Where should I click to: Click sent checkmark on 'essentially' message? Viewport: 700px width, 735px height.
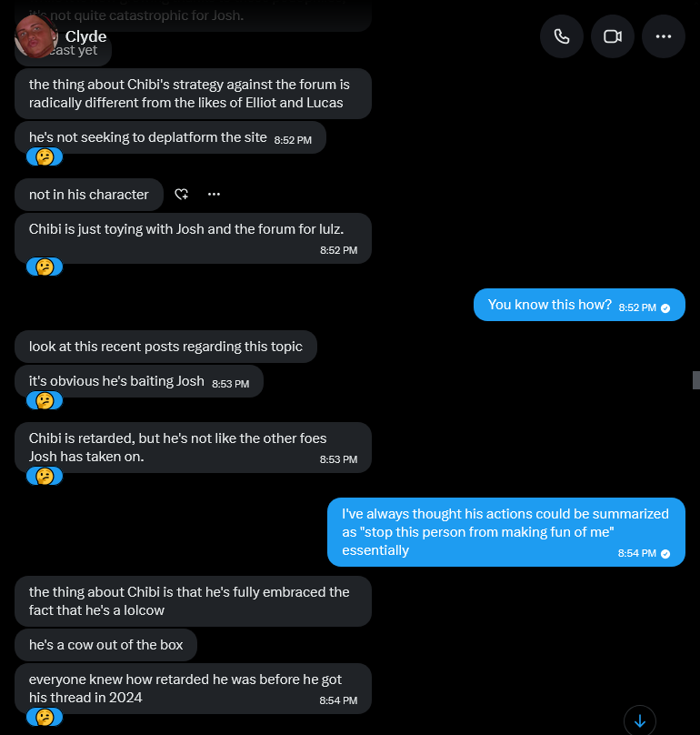(x=665, y=554)
